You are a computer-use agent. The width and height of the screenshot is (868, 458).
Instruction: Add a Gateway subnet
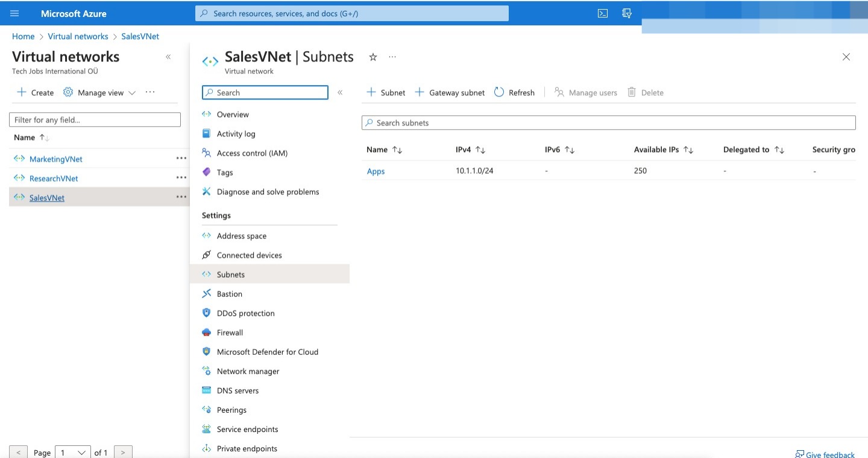(450, 92)
